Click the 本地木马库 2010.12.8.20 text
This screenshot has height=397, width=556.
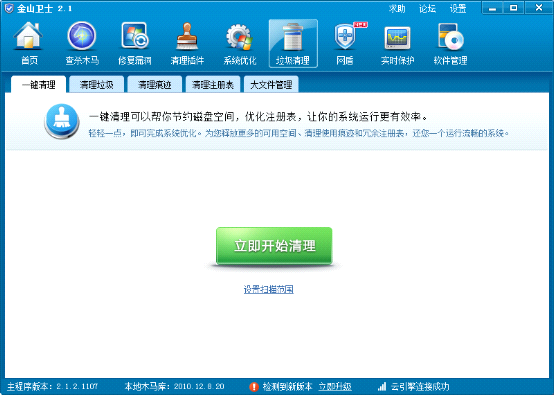pos(174,386)
